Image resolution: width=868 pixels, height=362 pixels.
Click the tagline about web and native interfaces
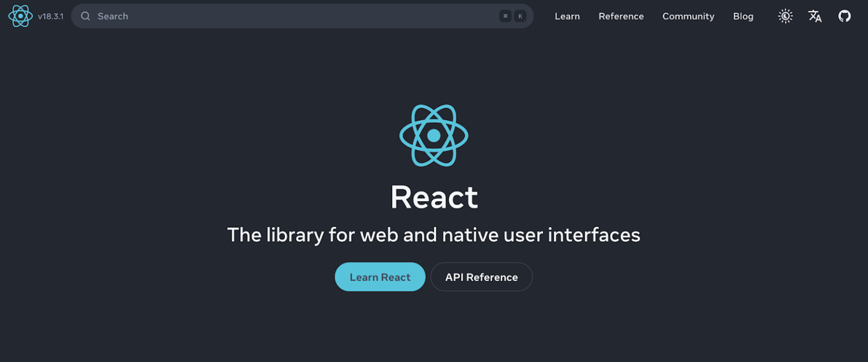[434, 234]
